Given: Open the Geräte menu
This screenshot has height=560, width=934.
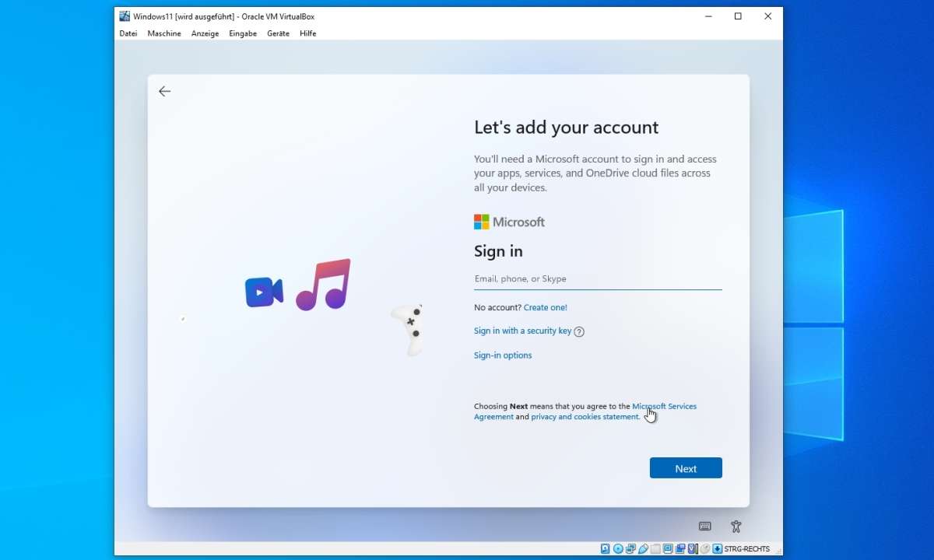Looking at the screenshot, I should (x=278, y=33).
